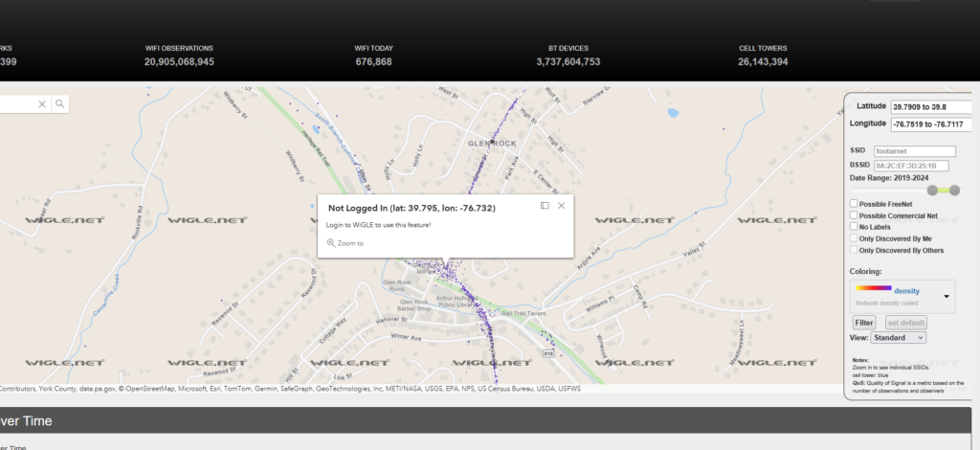The width and height of the screenshot is (980, 450).
Task: Click the search magnifier icon on map
Action: (60, 104)
